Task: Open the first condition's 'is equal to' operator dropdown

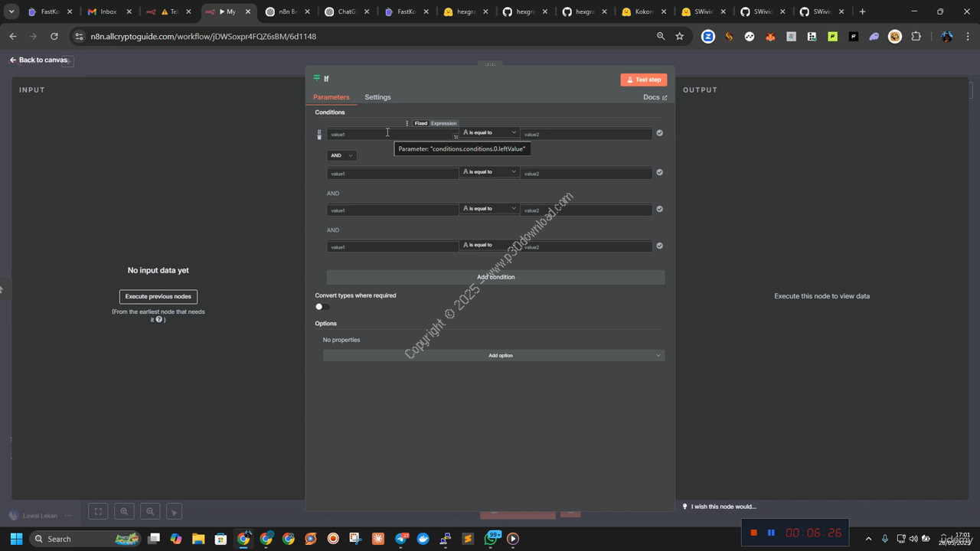Action: click(489, 132)
